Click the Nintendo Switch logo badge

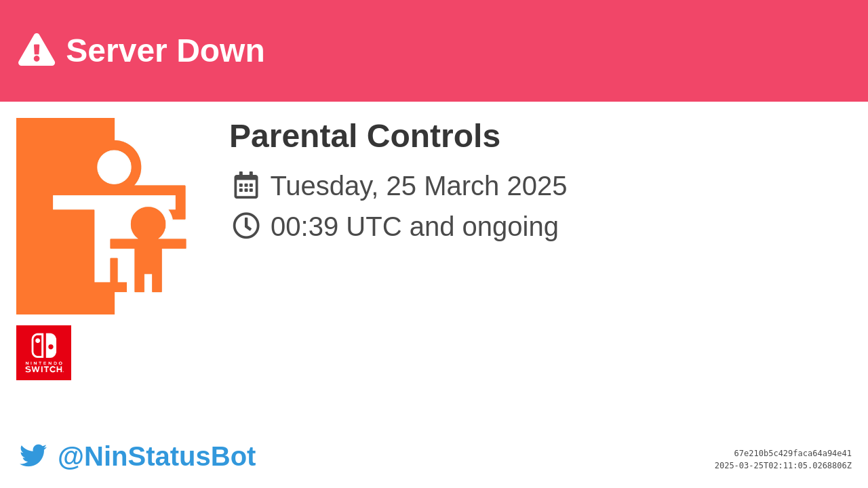(43, 352)
